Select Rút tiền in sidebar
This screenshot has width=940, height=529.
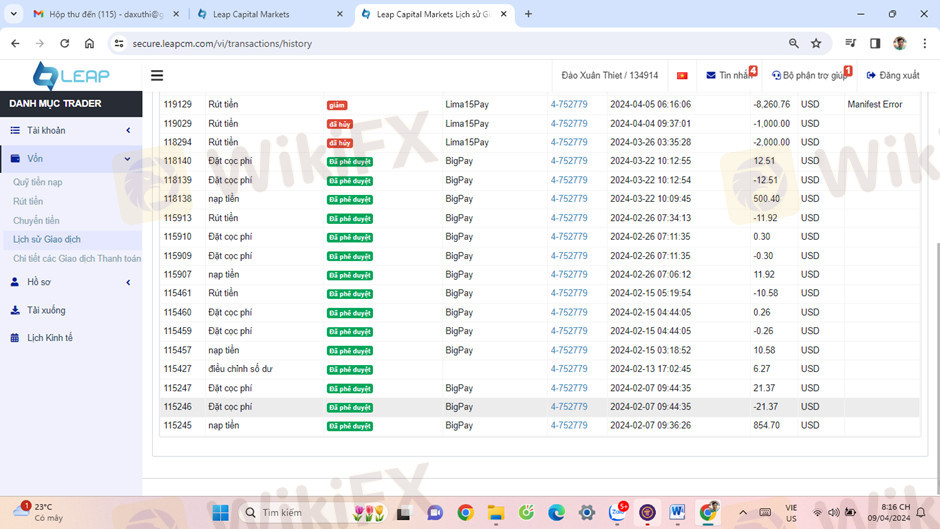pyautogui.click(x=28, y=202)
